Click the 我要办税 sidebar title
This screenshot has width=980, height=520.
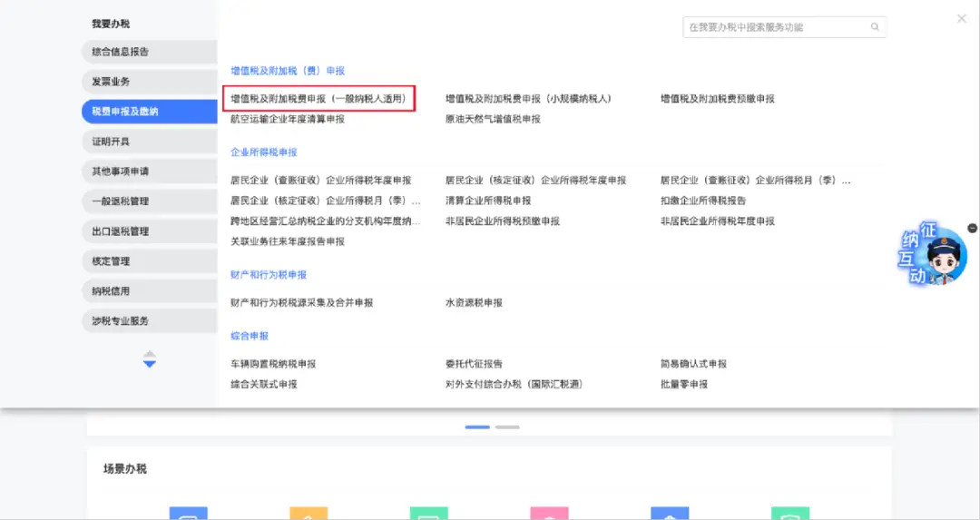click(x=111, y=24)
